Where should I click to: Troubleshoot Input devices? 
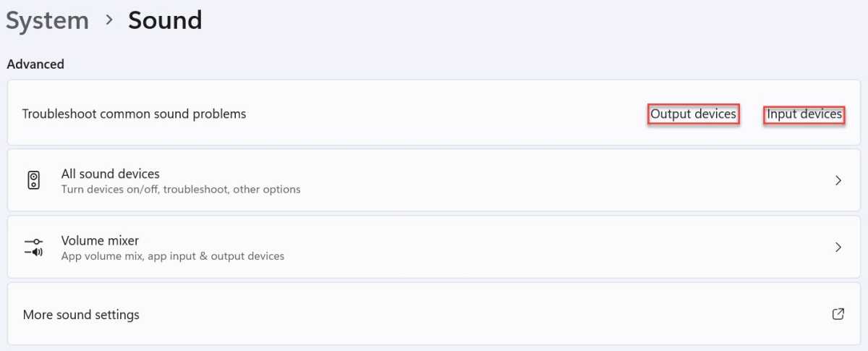[804, 114]
